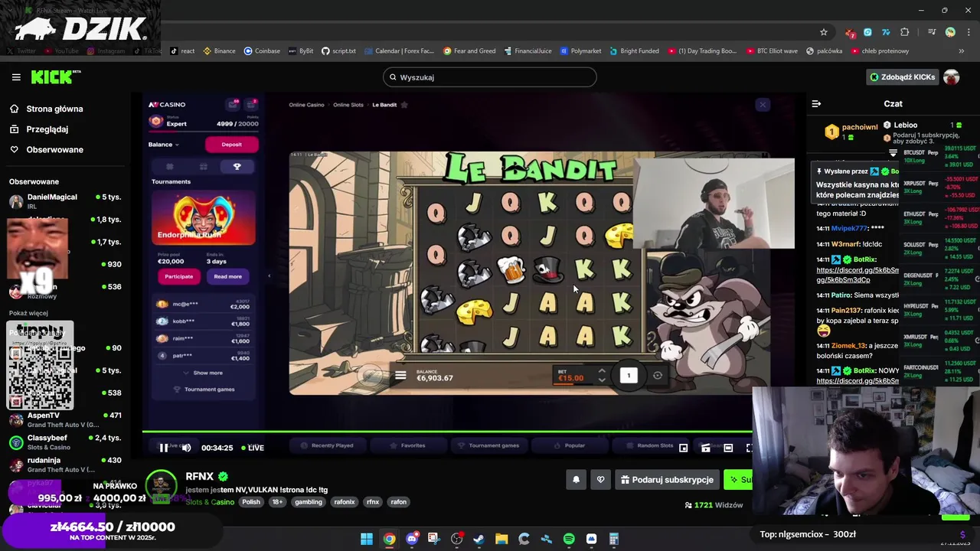The image size is (980, 551).
Task: Open Strona główna in sidebar
Action: pos(54,109)
